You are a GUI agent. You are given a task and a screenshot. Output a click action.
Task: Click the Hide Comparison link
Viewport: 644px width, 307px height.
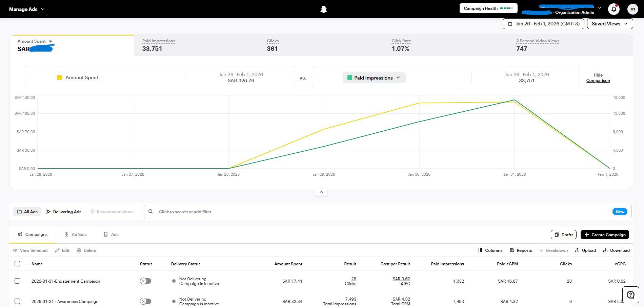tap(598, 78)
